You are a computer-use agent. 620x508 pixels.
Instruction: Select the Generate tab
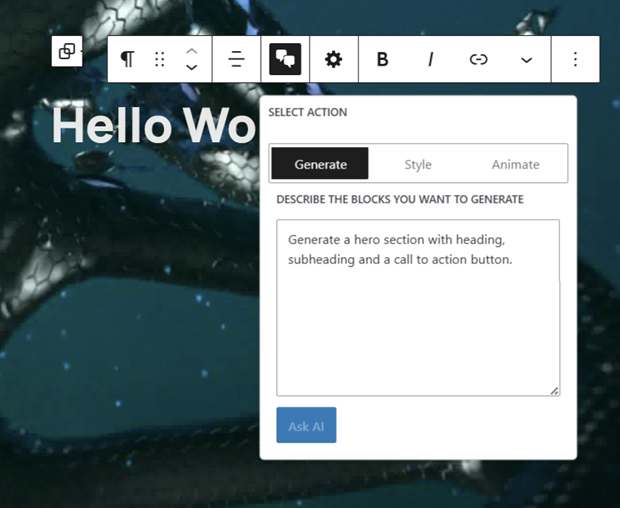(x=320, y=164)
